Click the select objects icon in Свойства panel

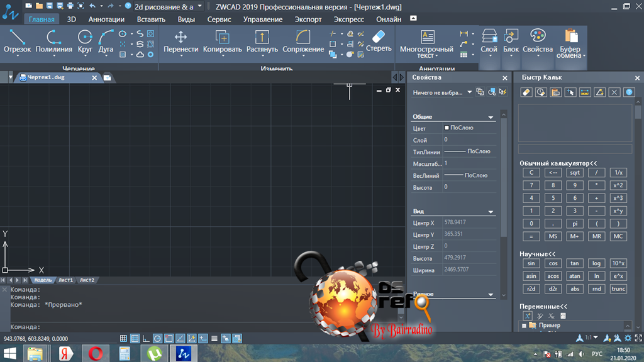pyautogui.click(x=492, y=92)
